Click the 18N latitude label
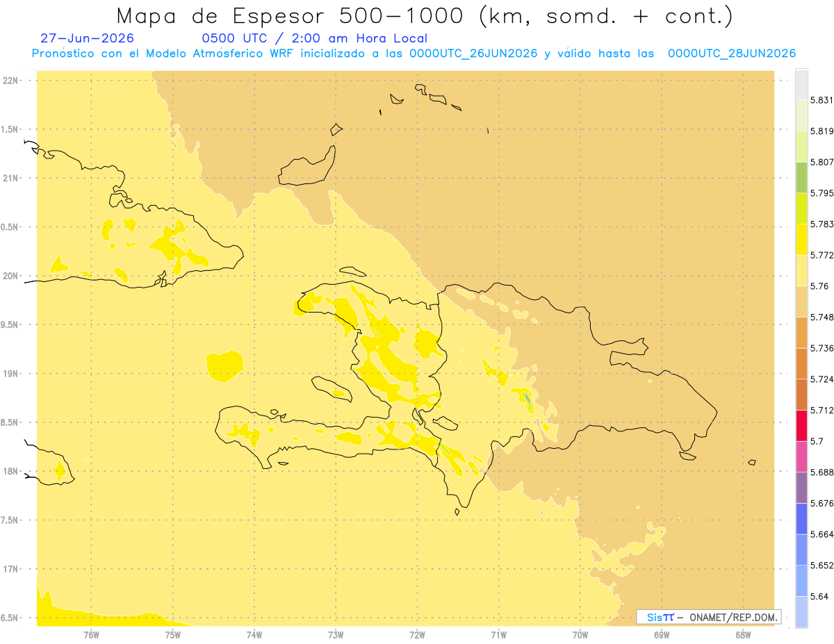This screenshot has width=834, height=644. 10,472
